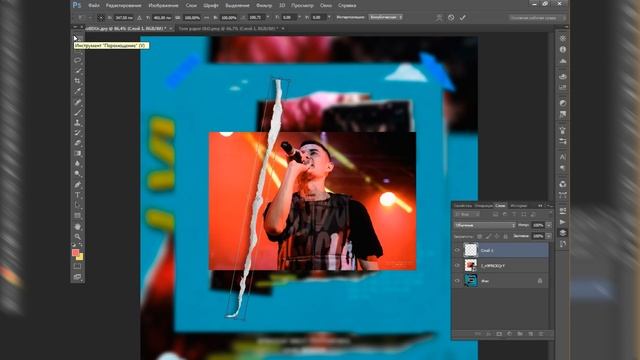Select the Lasso tool
This screenshot has width=640, height=360.
click(77, 60)
